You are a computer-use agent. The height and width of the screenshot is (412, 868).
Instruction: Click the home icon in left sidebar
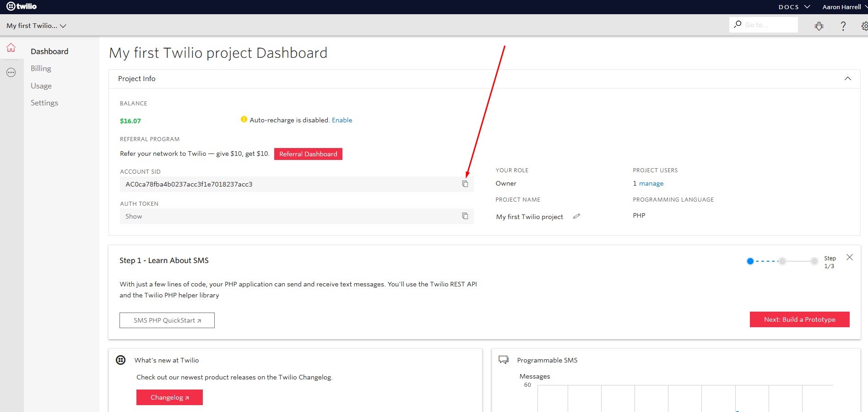coord(11,48)
